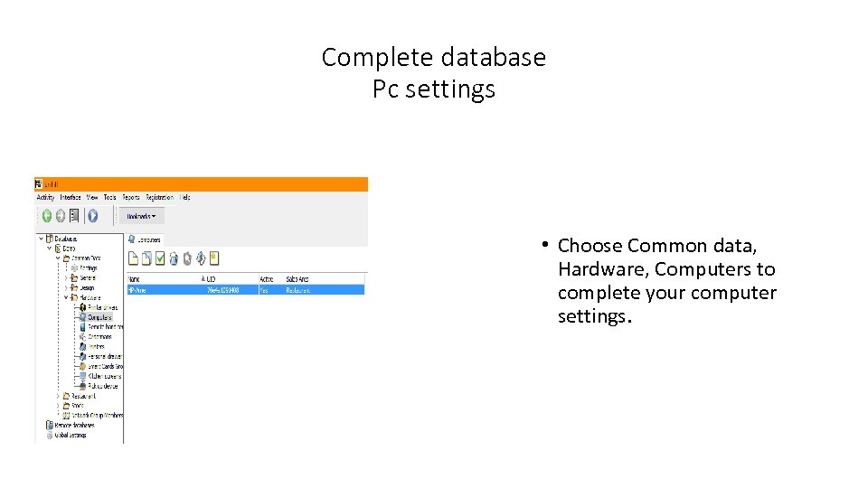Click the green back navigation arrow
This screenshot has height=488, width=868.
tap(46, 216)
